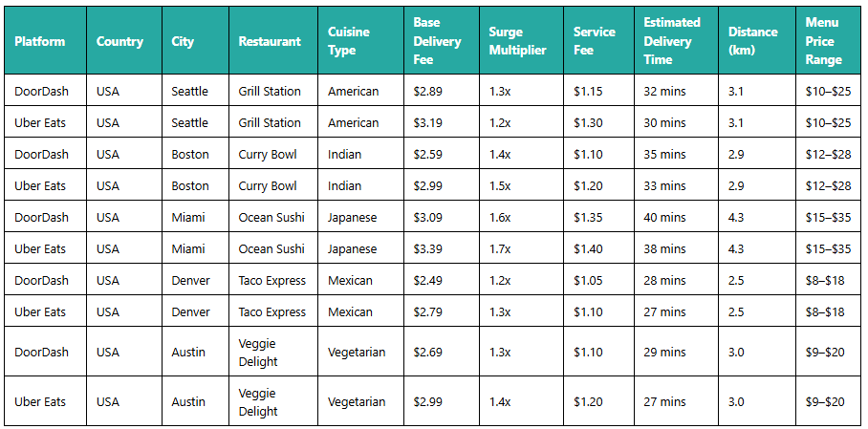Click the Ocean Sushi cell in DoorDash row
The height and width of the screenshot is (429, 868).
271,217
